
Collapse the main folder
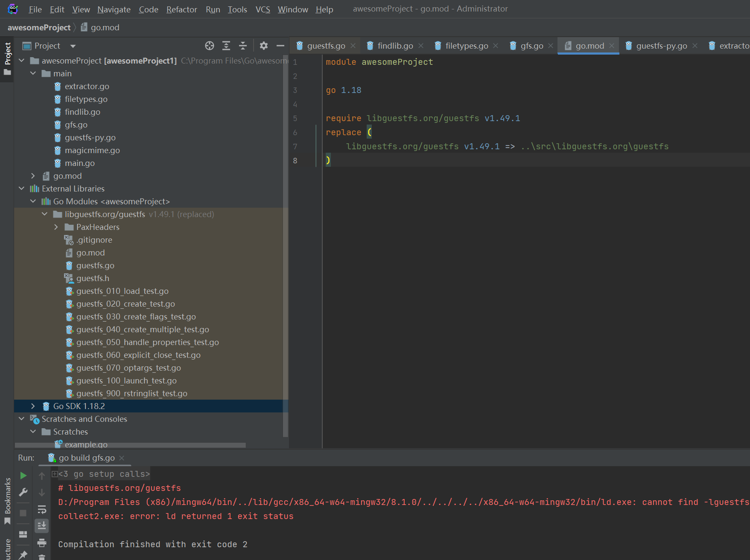pos(33,73)
